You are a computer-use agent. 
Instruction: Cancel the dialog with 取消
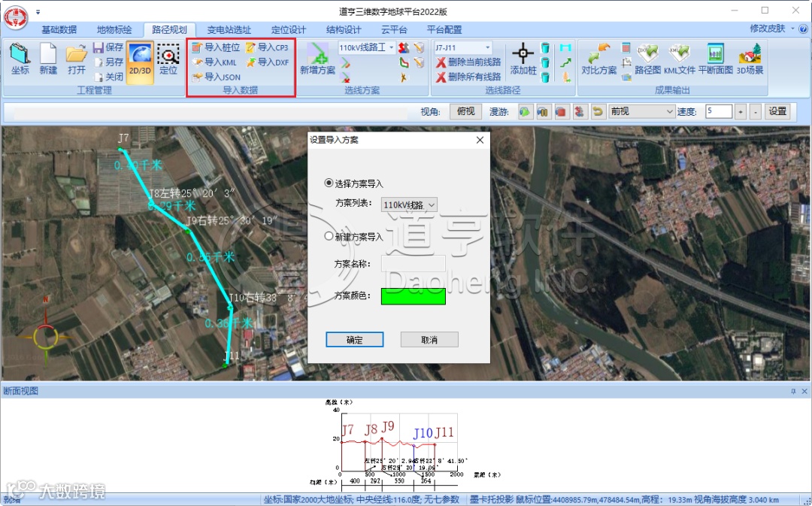(x=429, y=340)
